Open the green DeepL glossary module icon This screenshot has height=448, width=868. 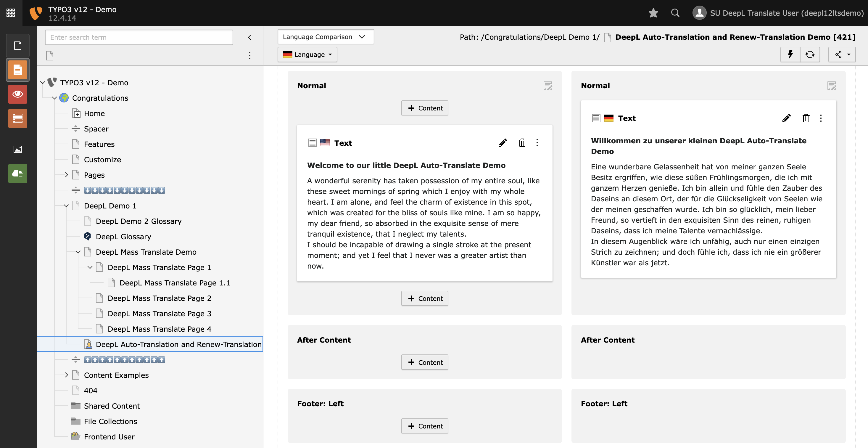pos(17,173)
